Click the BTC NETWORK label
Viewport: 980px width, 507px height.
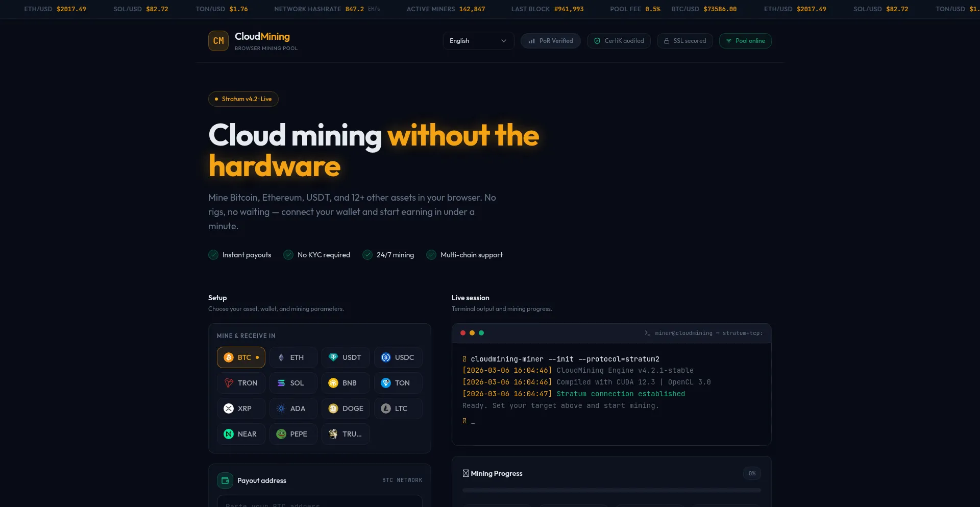click(x=402, y=480)
